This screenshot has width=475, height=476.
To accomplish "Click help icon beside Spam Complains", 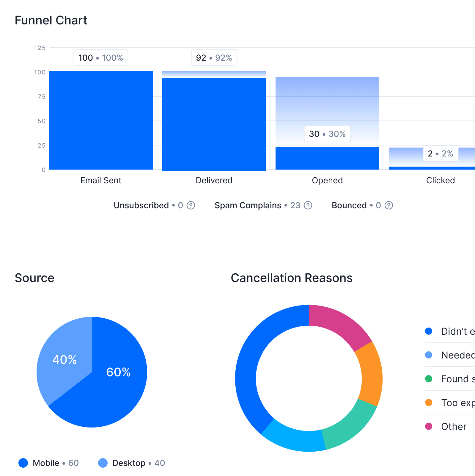I will click(x=308, y=205).
